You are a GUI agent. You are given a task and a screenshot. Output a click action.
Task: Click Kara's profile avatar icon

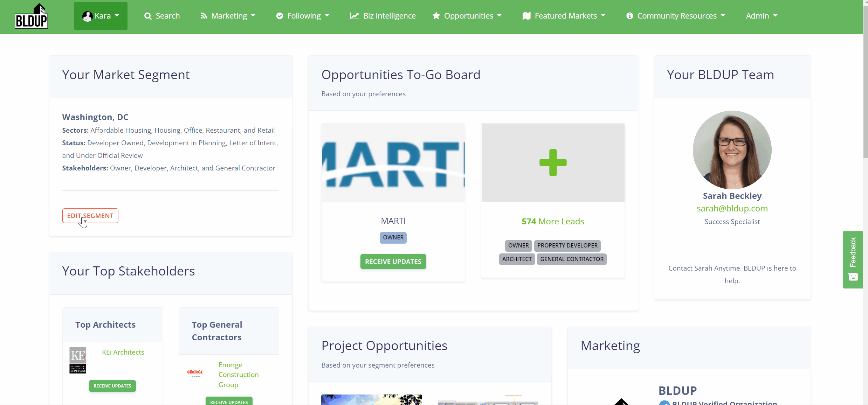click(x=87, y=16)
